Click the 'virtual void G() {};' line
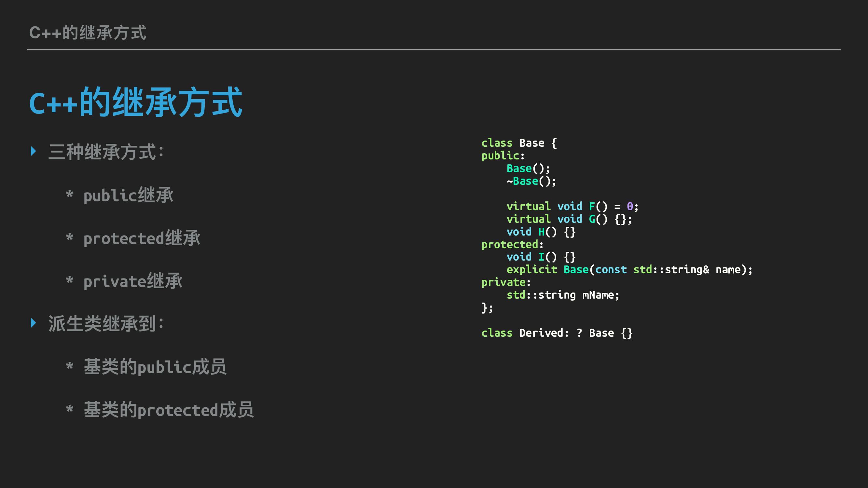Image resolution: width=868 pixels, height=488 pixels. (569, 219)
